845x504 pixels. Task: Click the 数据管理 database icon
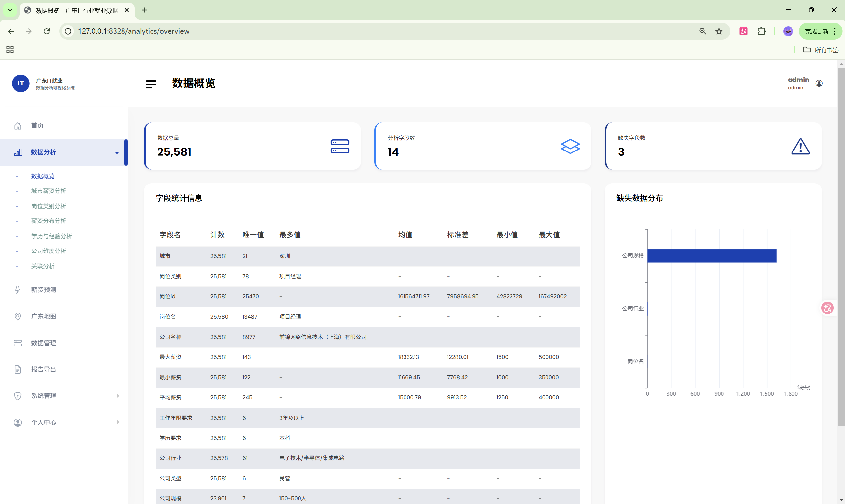pos(18,343)
